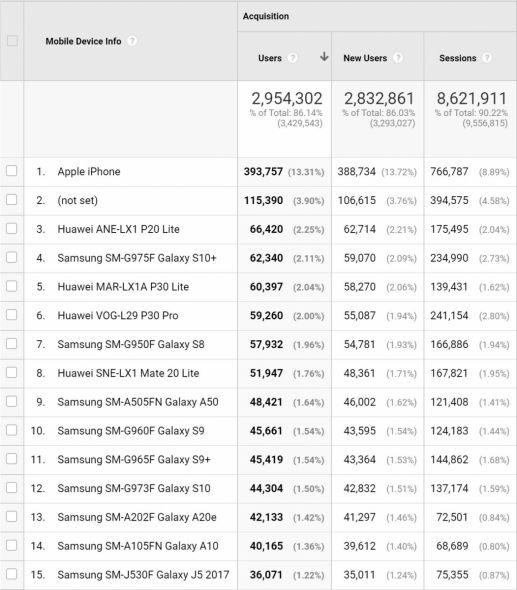Open Samsung SM-G965F Galaxy S9+ link

(134, 459)
